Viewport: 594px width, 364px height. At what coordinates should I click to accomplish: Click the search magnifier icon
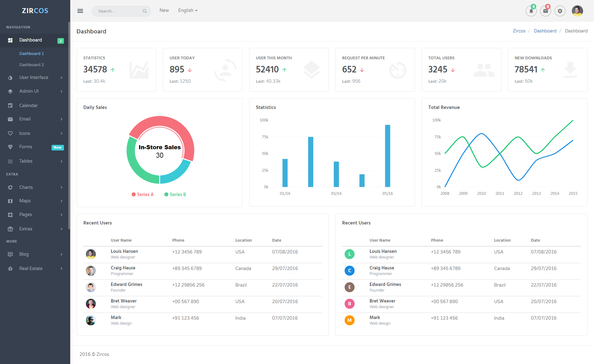click(x=145, y=11)
